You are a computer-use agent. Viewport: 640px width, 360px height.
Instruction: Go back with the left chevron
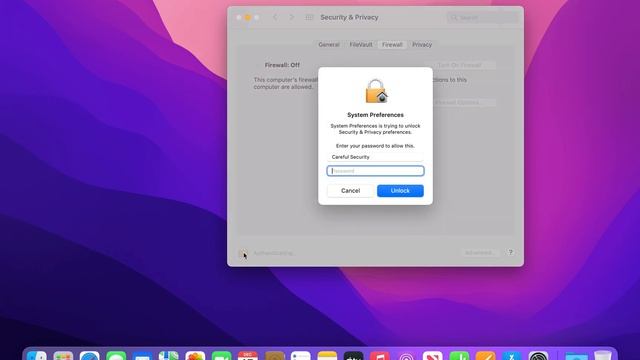coord(276,18)
